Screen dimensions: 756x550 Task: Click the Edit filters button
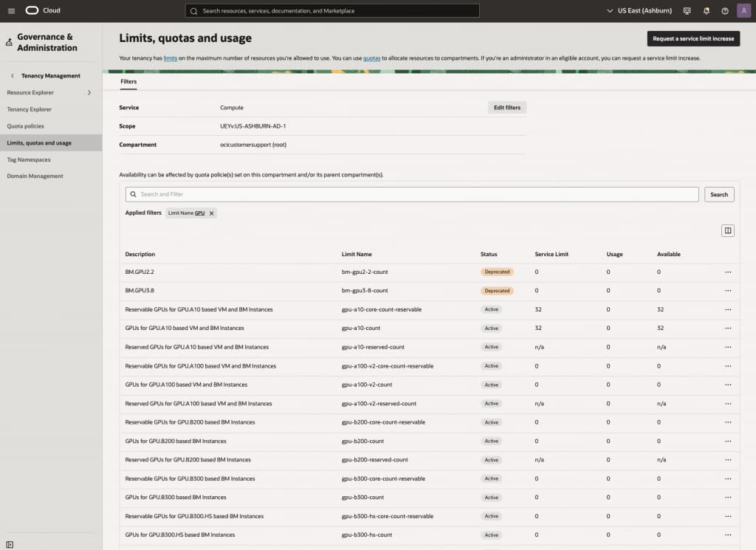[506, 108]
